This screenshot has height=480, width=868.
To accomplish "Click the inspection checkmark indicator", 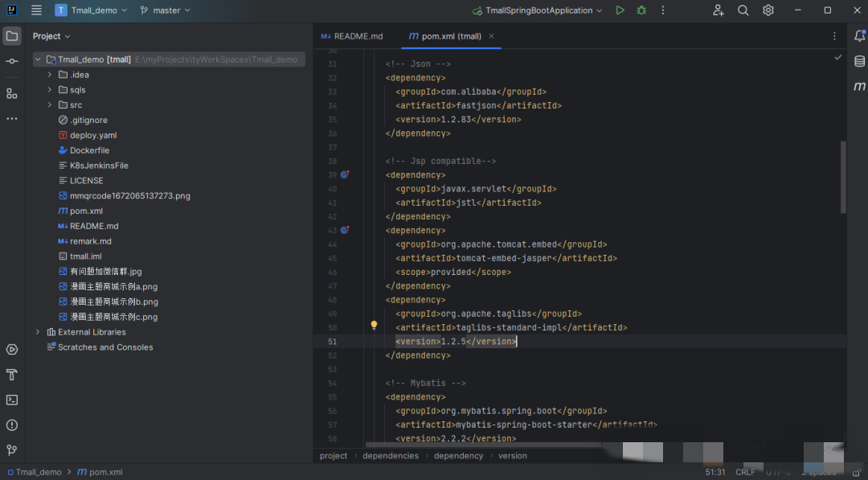I will point(838,57).
